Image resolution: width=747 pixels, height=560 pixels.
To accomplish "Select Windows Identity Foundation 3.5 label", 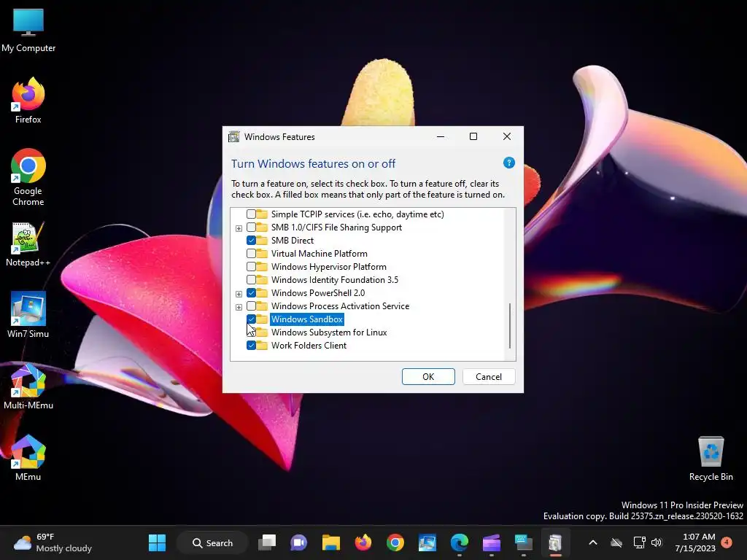I will coord(334,280).
